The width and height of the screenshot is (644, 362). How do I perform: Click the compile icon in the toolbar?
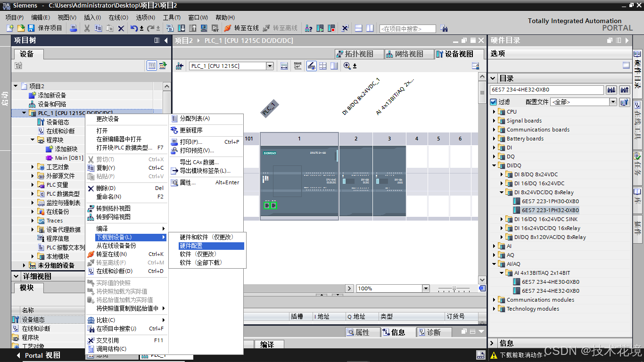[170, 28]
